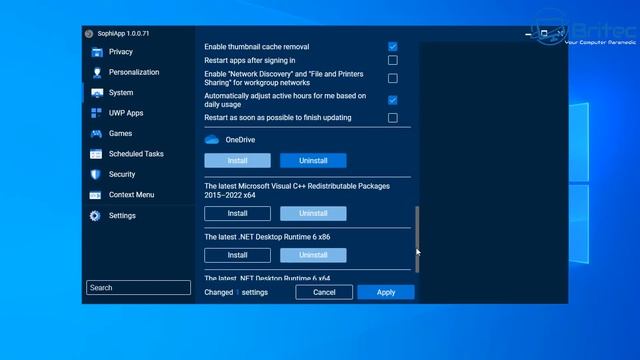Click the settings list scrollbar thumb
Image resolution: width=640 pixels, height=360 pixels.
click(x=417, y=239)
